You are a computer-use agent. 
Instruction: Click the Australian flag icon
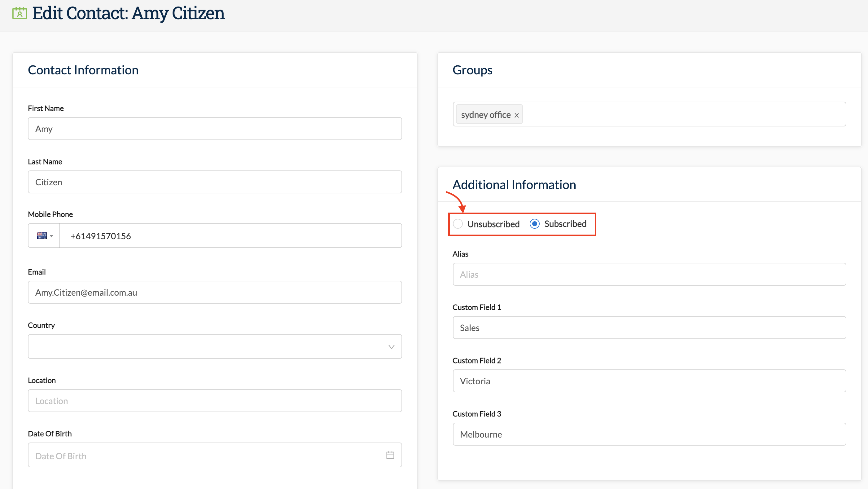[42, 236]
